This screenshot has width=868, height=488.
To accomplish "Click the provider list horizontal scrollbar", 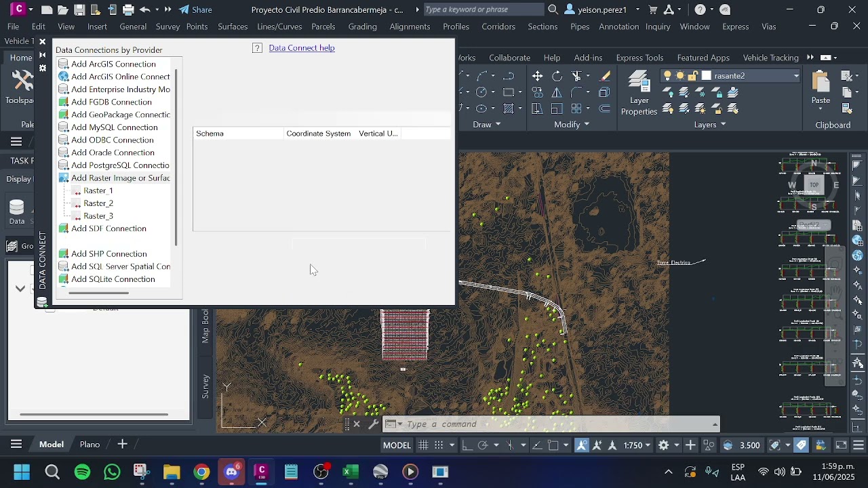I will (98, 293).
